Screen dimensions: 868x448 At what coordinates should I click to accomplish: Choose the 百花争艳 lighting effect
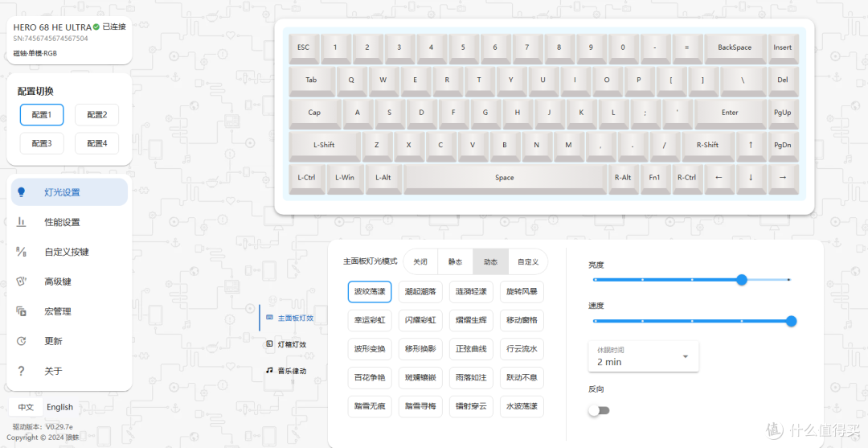coord(370,378)
